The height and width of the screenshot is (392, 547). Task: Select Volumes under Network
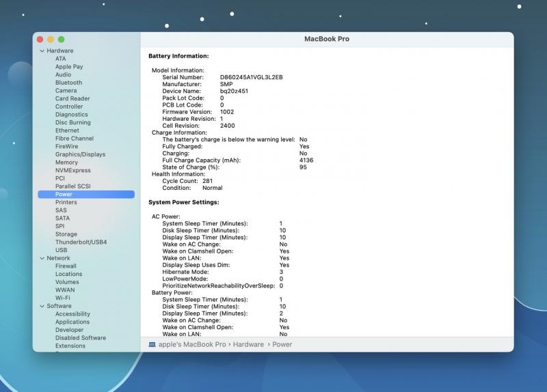click(x=67, y=282)
